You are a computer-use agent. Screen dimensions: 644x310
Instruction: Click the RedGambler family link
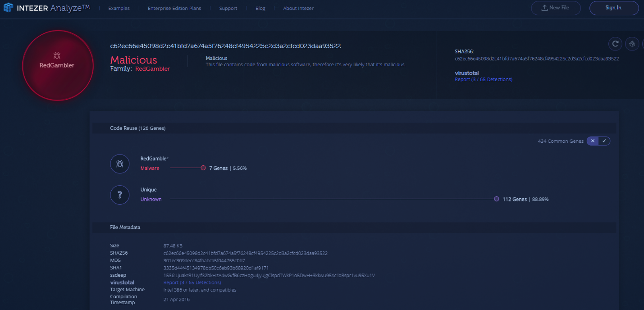point(152,69)
